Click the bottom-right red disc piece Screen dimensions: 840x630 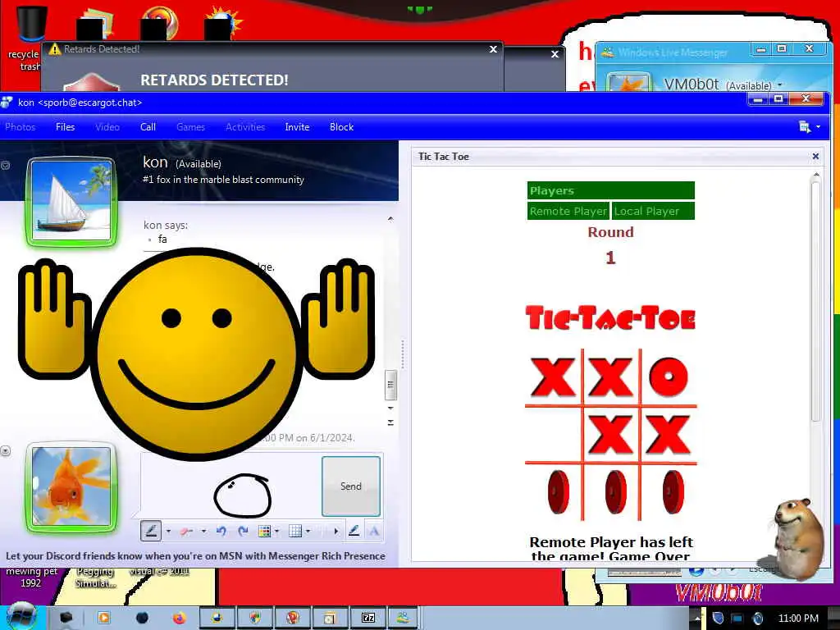pyautogui.click(x=673, y=492)
